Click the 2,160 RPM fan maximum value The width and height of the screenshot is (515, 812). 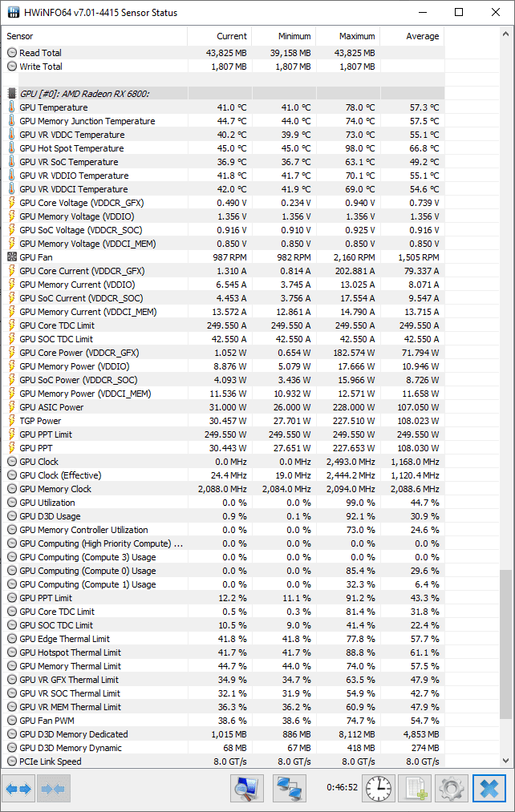point(355,257)
